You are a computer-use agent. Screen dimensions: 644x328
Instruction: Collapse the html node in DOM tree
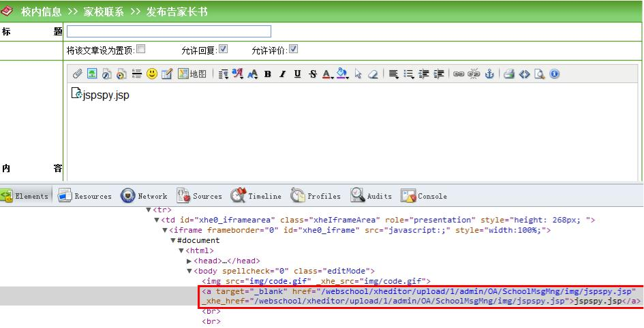tap(181, 250)
